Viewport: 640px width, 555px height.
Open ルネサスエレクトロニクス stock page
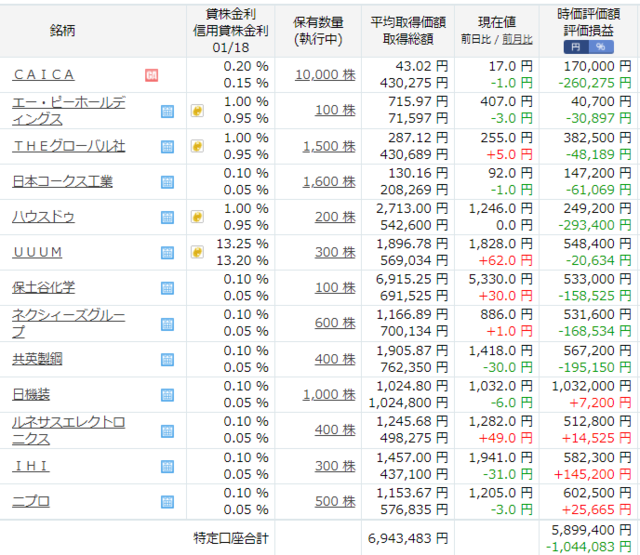click(69, 430)
